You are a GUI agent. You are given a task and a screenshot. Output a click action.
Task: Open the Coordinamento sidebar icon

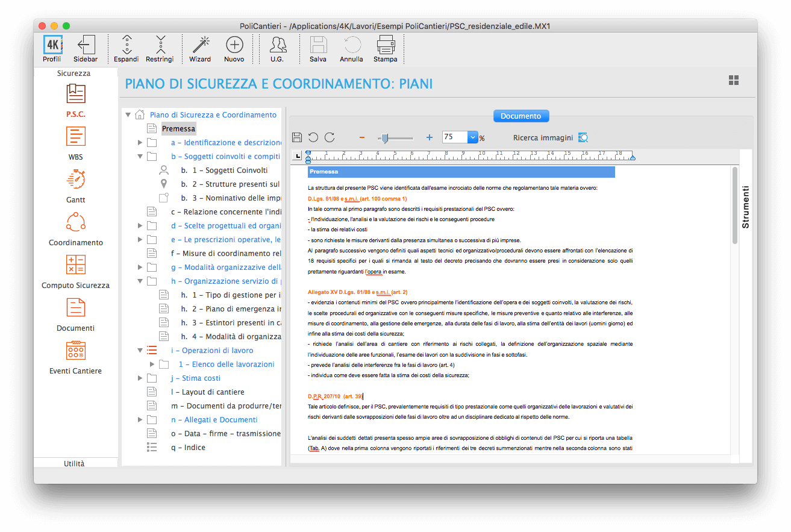(76, 222)
